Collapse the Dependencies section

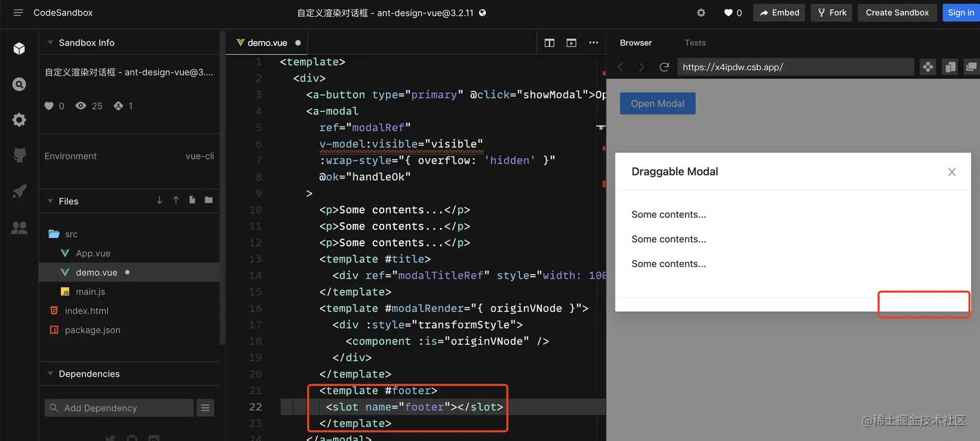[50, 374]
